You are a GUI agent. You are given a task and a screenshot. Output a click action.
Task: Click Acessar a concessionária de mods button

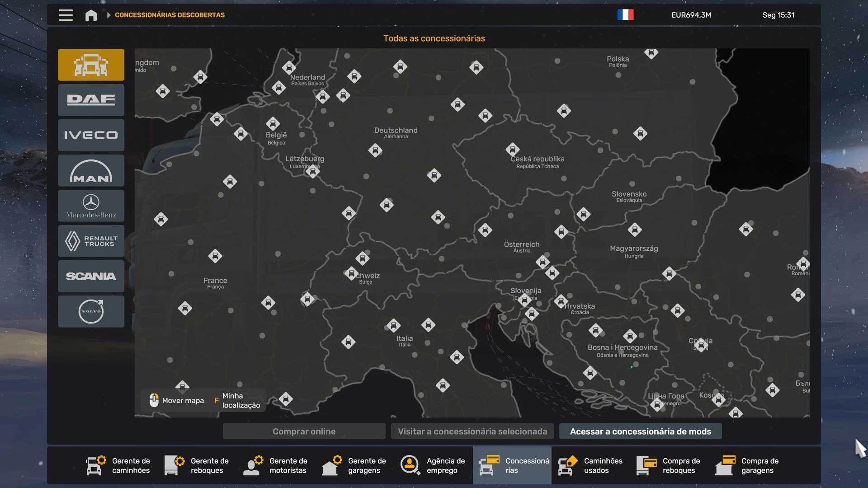point(640,432)
